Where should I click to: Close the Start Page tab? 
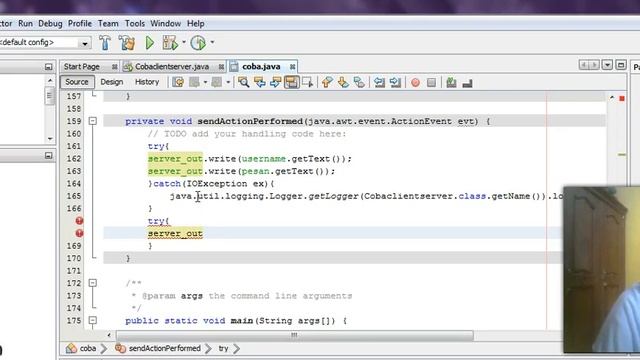[115, 67]
